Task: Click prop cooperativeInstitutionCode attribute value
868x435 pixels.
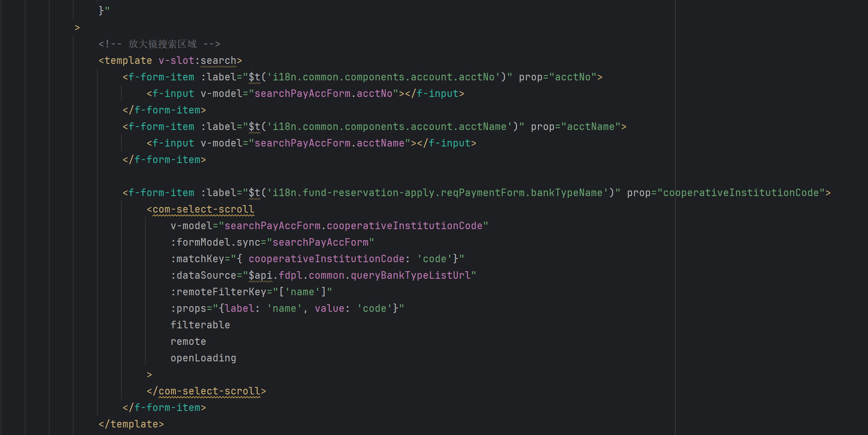Action: [740, 193]
